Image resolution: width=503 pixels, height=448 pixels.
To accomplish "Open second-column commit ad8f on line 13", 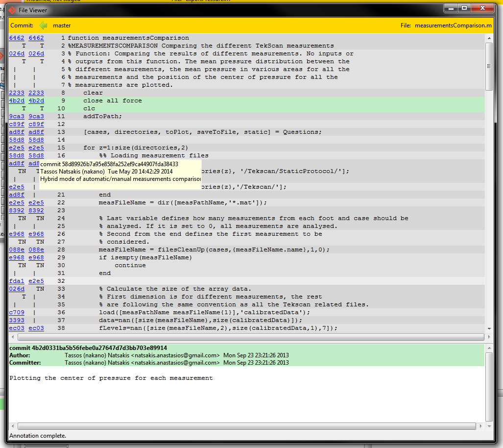I will [x=36, y=132].
